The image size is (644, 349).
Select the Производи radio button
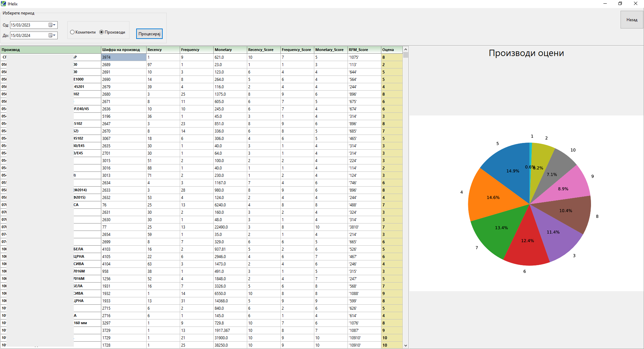click(x=101, y=32)
